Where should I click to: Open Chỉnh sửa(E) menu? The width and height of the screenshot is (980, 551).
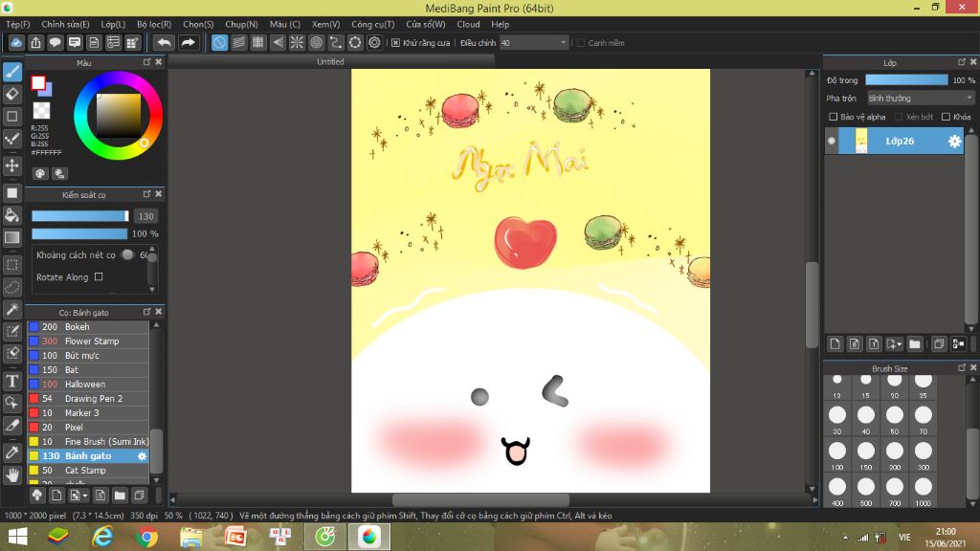pos(65,24)
